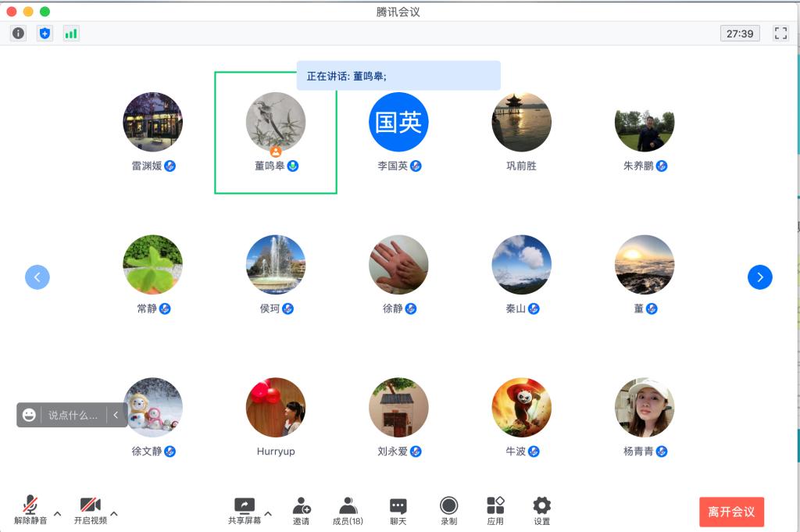Unmute microphone (解除静音)
This screenshot has height=532, width=800.
coord(30,509)
